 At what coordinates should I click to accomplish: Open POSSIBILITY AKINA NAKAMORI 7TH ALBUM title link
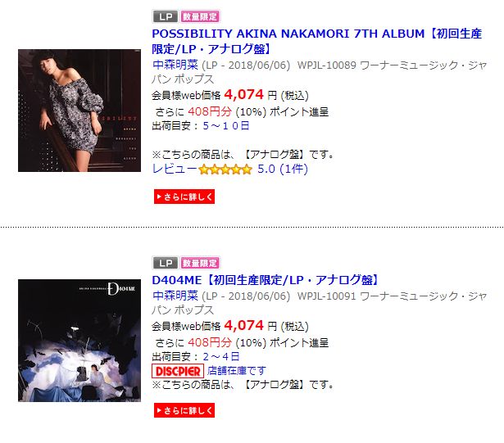(x=317, y=41)
